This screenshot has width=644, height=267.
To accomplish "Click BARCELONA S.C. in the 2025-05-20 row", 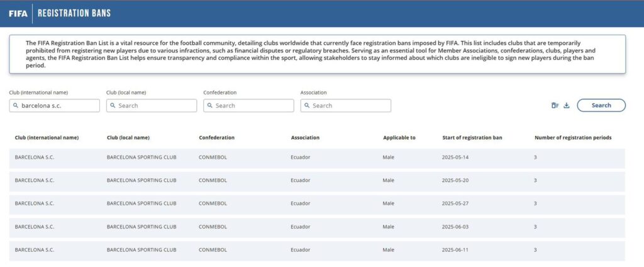I will click(x=35, y=181).
